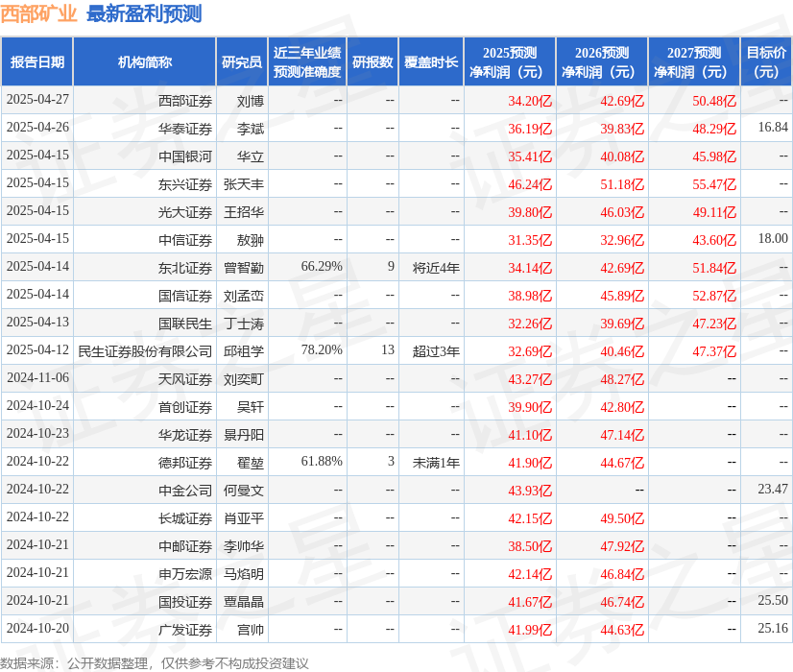This screenshot has width=793, height=672.
Task: Click the 43.93亿 profit forecast
Action: [x=530, y=491]
